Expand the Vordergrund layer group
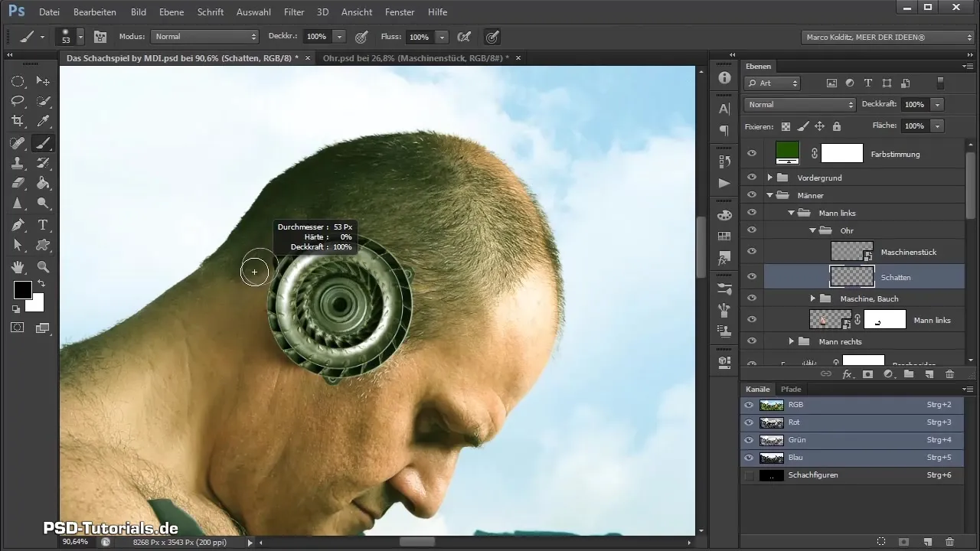This screenshot has width=980, height=551. click(770, 178)
